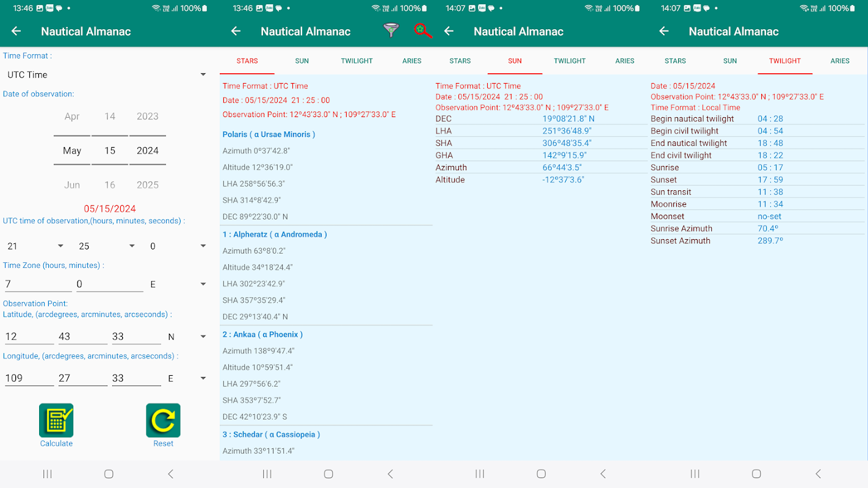Tap system back chevron below the input form

click(x=171, y=474)
